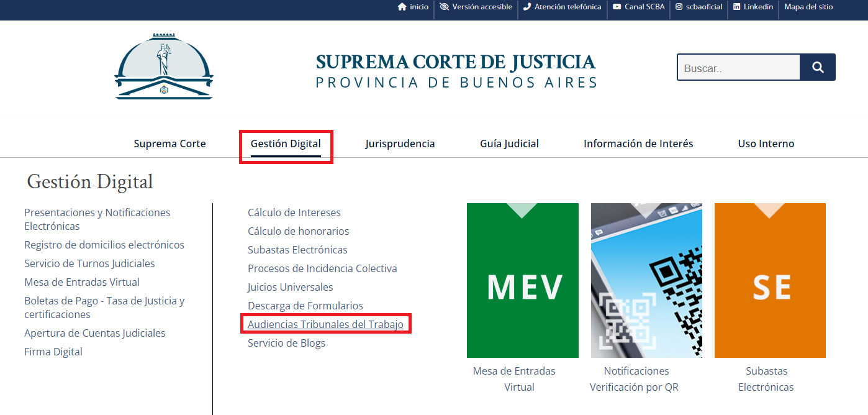Go to Mapa del sitio
This screenshot has height=415, width=868.
[808, 7]
